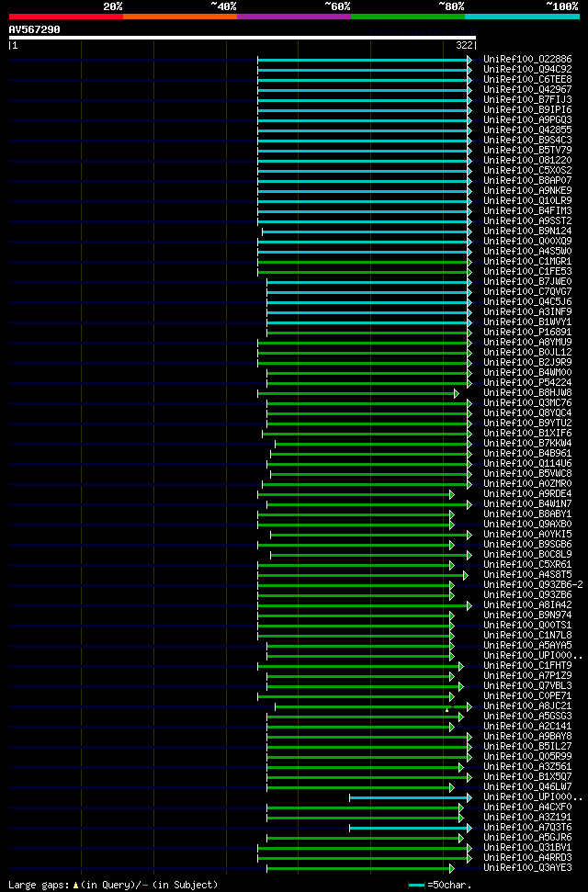The height and width of the screenshot is (892, 588).
Task: Select hit UniRef100_A0ZMR0
Action: click(x=527, y=483)
